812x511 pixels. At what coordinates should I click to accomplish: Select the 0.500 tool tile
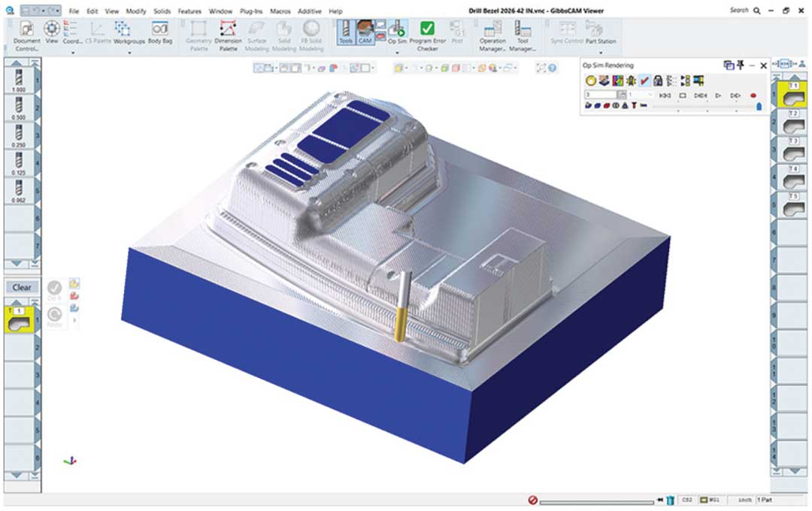point(18,108)
